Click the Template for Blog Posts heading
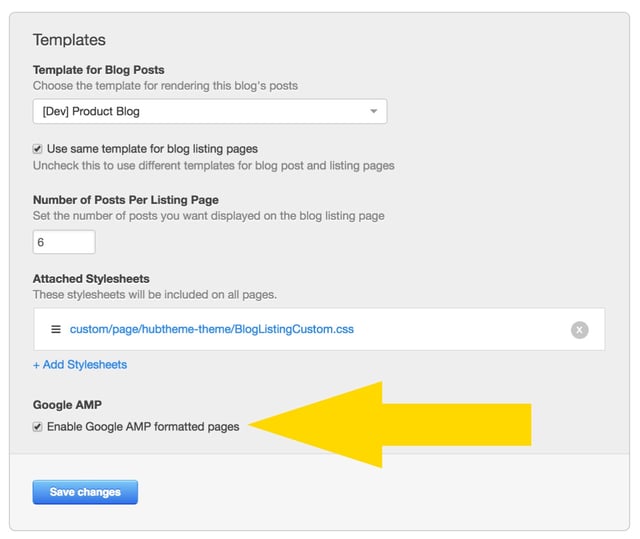This screenshot has width=640, height=539. coord(99,70)
